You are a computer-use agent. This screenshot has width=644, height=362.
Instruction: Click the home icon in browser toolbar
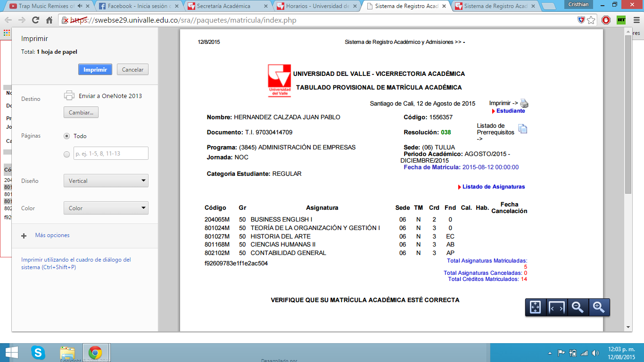(x=49, y=20)
